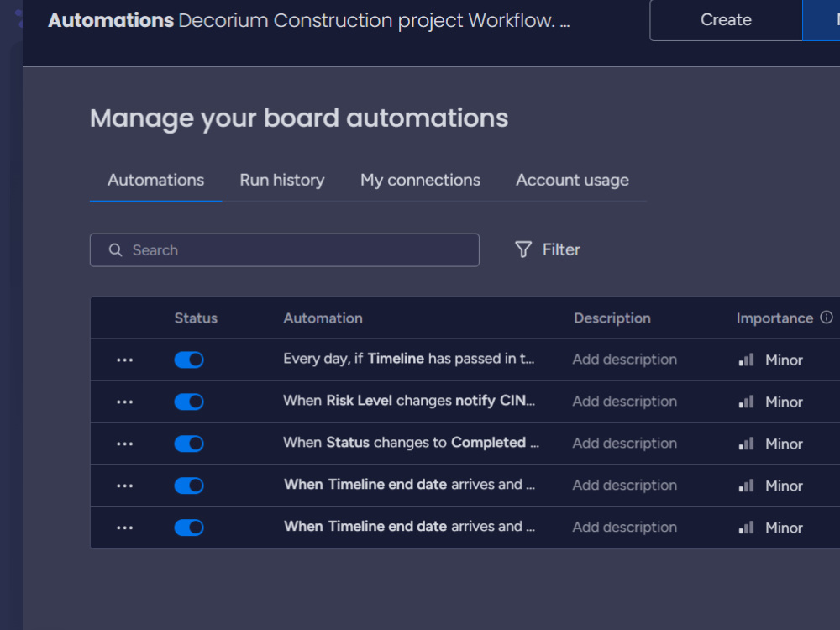Focus the Search automations field

285,249
